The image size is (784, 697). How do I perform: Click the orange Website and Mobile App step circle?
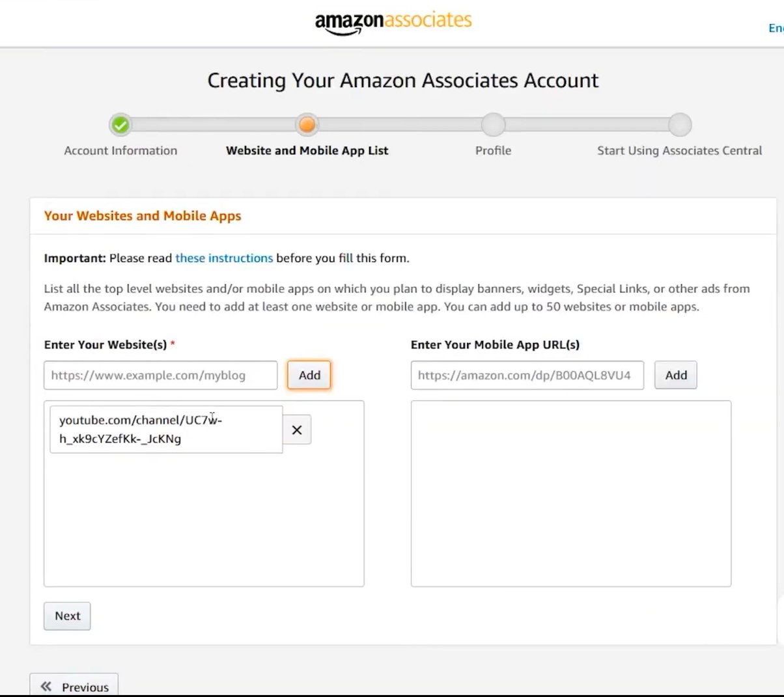point(307,124)
